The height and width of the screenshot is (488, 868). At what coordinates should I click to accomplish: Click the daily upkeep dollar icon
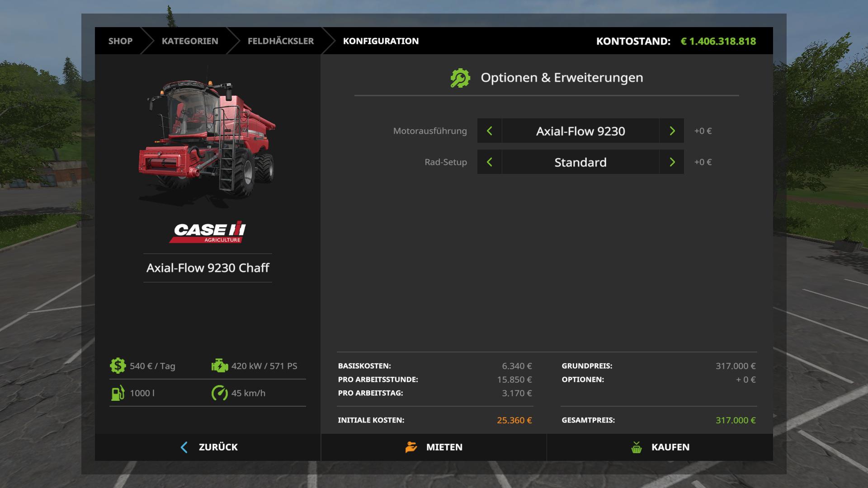pyautogui.click(x=118, y=366)
